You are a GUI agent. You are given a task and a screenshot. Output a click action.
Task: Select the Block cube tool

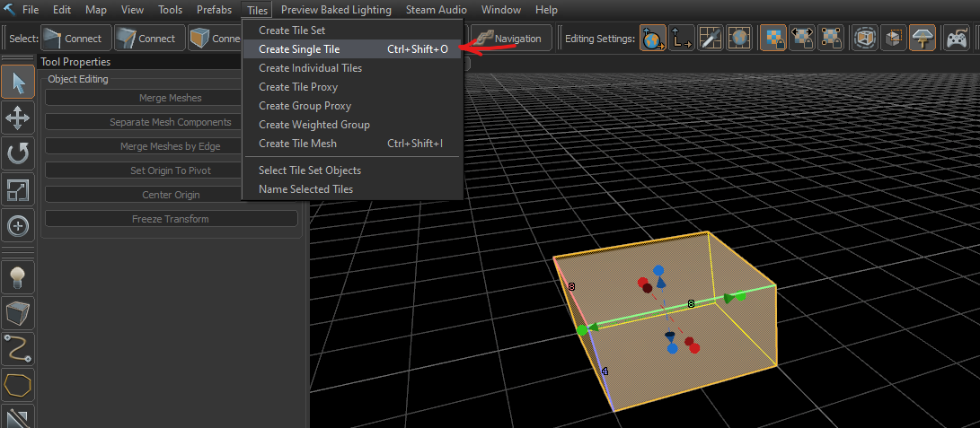point(17,312)
